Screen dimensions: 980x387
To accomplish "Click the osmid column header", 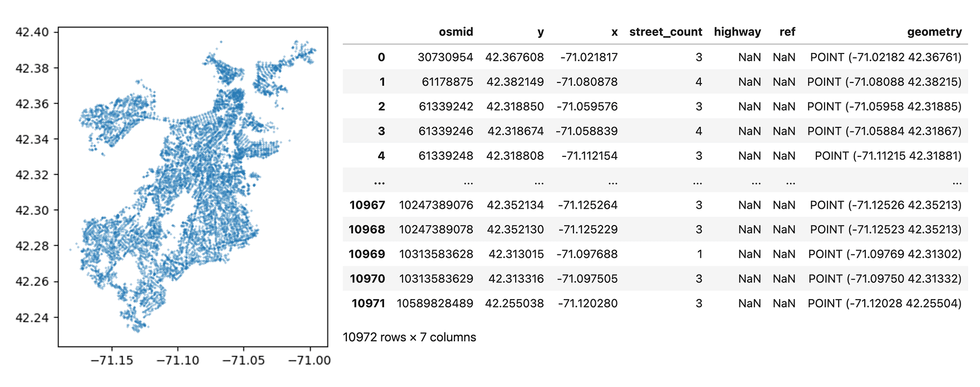I will coord(455,32).
